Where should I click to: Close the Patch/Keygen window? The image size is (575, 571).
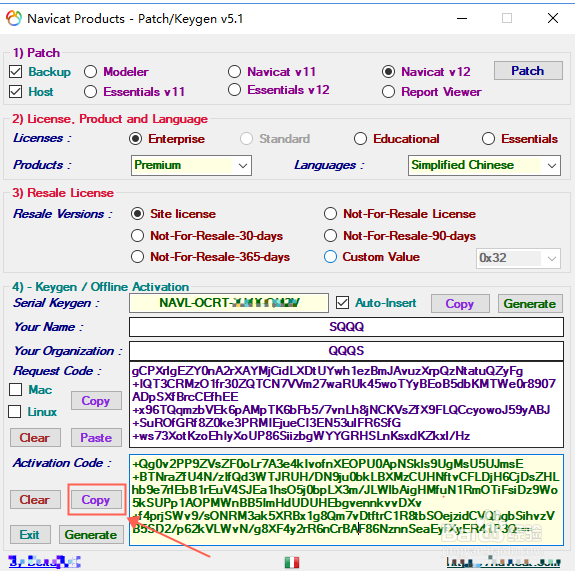pos(553,18)
